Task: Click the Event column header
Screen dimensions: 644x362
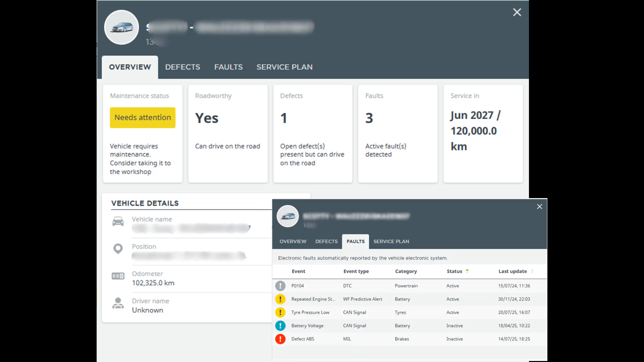Action: click(x=298, y=271)
